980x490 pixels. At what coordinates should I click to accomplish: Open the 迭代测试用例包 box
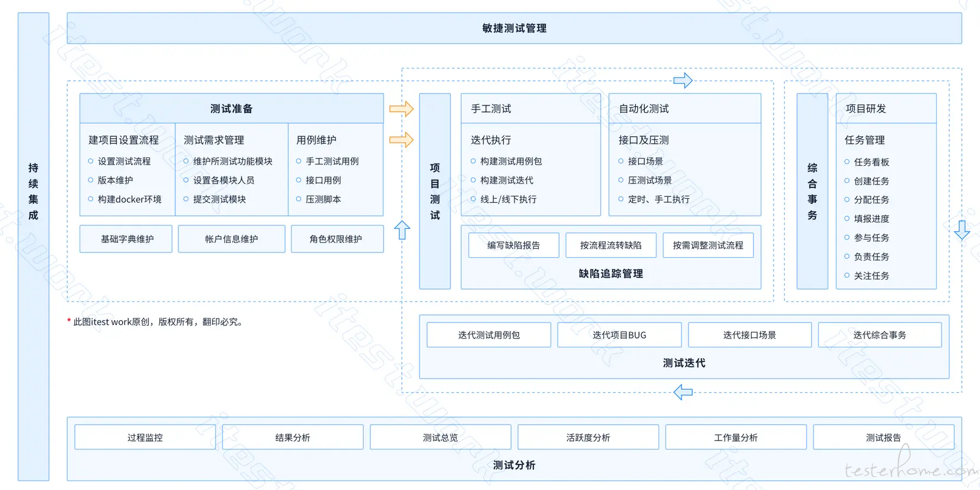(489, 335)
